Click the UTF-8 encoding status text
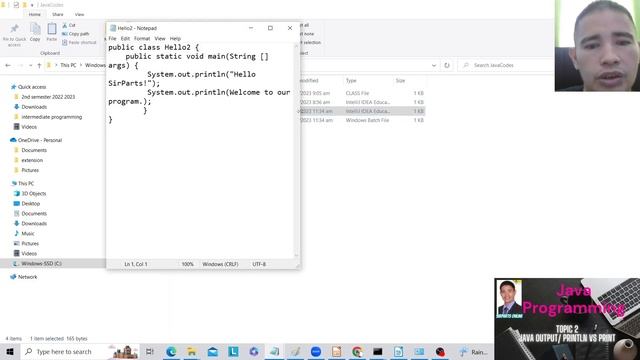This screenshot has width=640, height=360. tap(259, 264)
